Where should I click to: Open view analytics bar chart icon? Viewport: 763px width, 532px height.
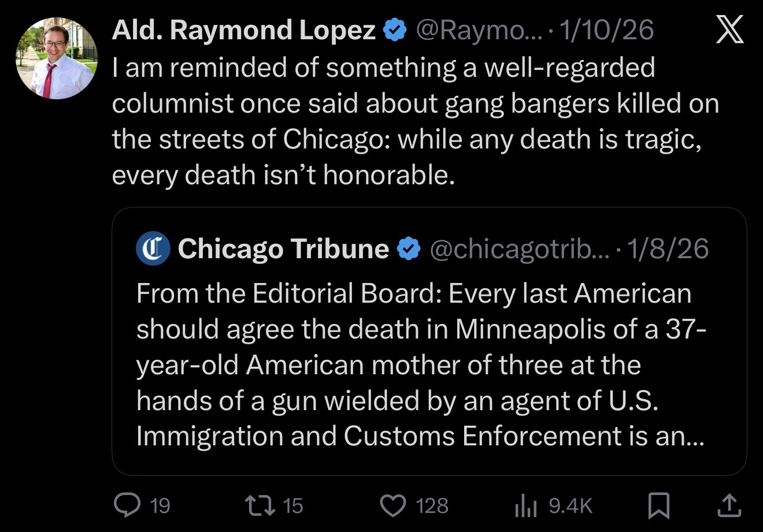click(x=526, y=506)
